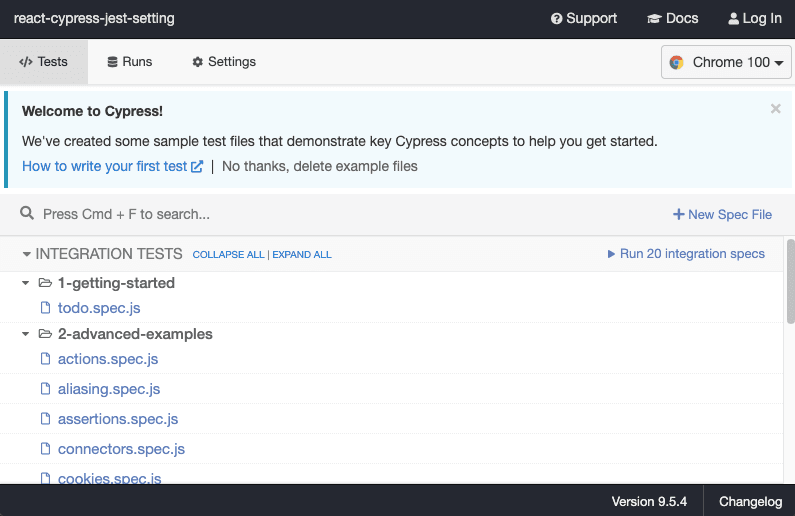
Task: Click No thanks, delete example files
Action: click(320, 166)
